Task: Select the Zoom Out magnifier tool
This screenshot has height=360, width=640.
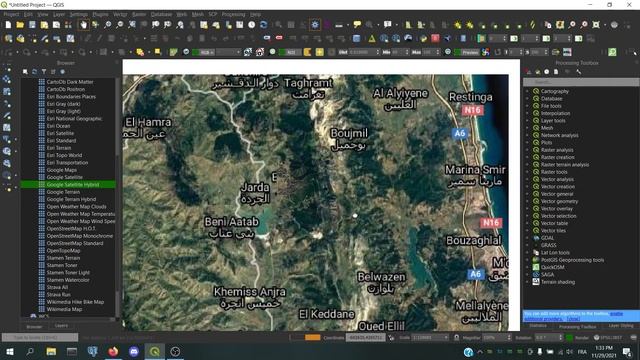Action: coord(120,25)
